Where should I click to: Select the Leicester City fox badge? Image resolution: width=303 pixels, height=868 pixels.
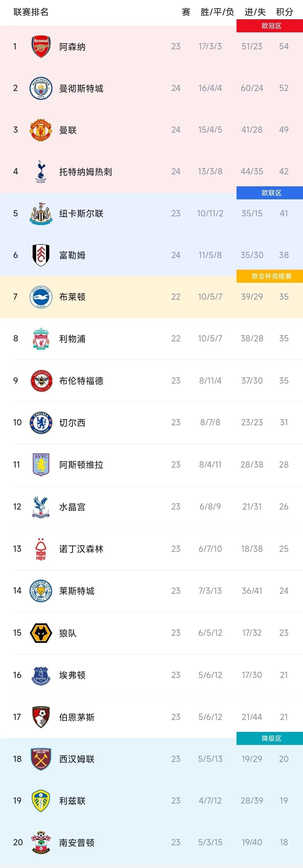click(41, 591)
